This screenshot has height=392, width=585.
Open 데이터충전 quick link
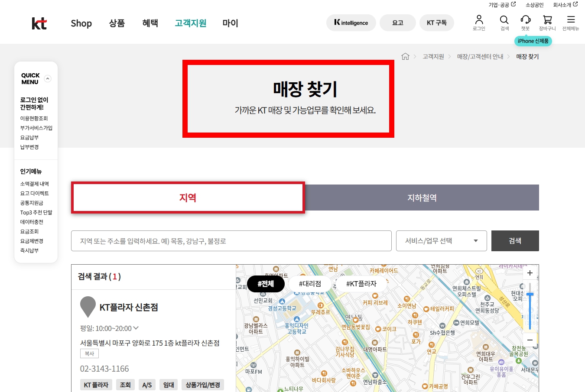click(x=32, y=222)
